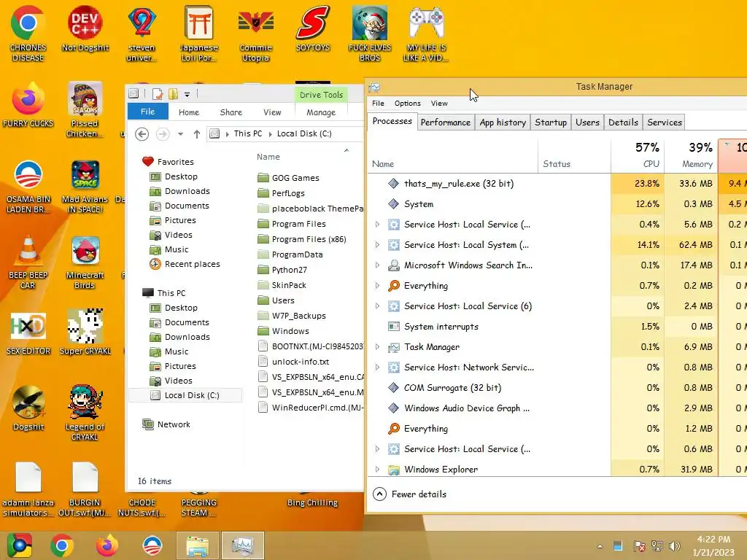Click the Explorer up-one-level arrow

point(197,134)
